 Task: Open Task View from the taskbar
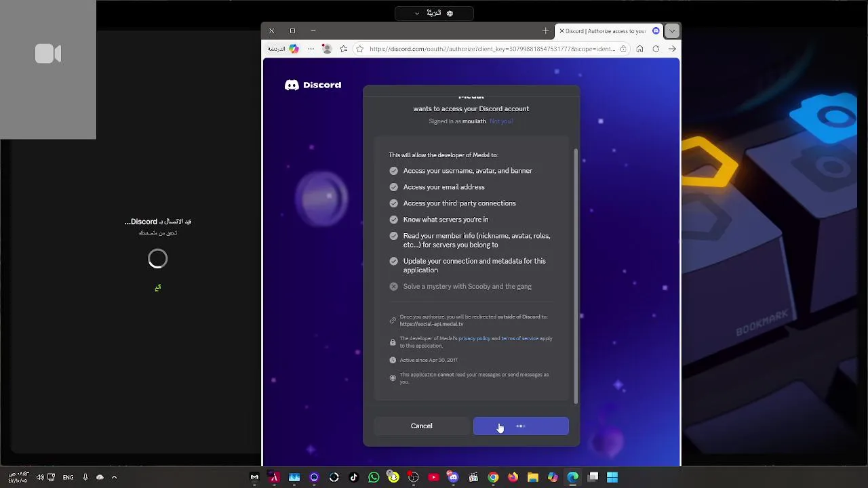click(x=593, y=477)
